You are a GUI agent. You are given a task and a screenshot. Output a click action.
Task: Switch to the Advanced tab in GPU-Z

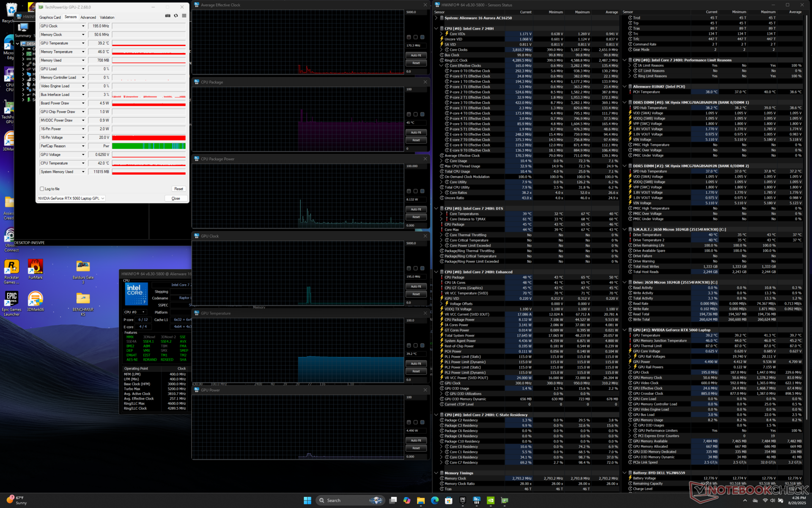pyautogui.click(x=88, y=17)
